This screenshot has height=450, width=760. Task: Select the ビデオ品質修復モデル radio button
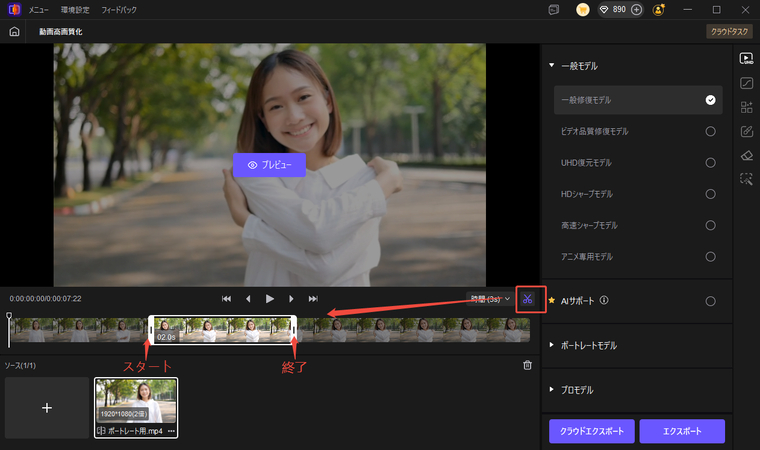click(x=710, y=131)
